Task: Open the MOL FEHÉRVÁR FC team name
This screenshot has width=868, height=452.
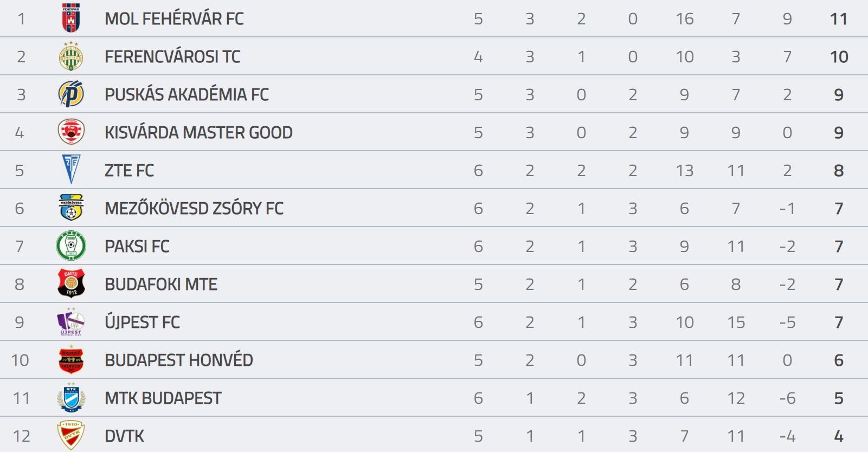Action: 174,18
